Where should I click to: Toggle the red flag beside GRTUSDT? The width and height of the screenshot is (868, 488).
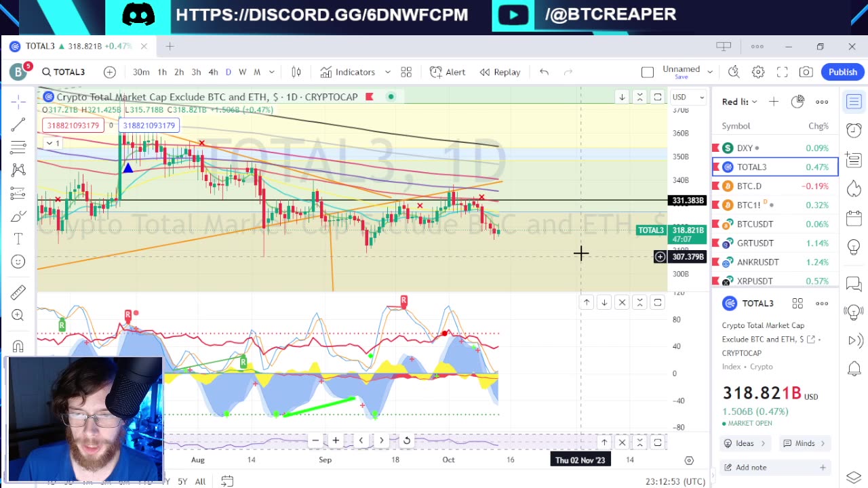[715, 243]
